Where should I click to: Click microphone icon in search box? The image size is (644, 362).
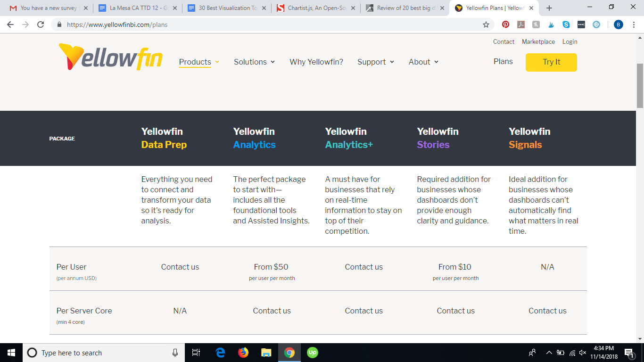175,353
